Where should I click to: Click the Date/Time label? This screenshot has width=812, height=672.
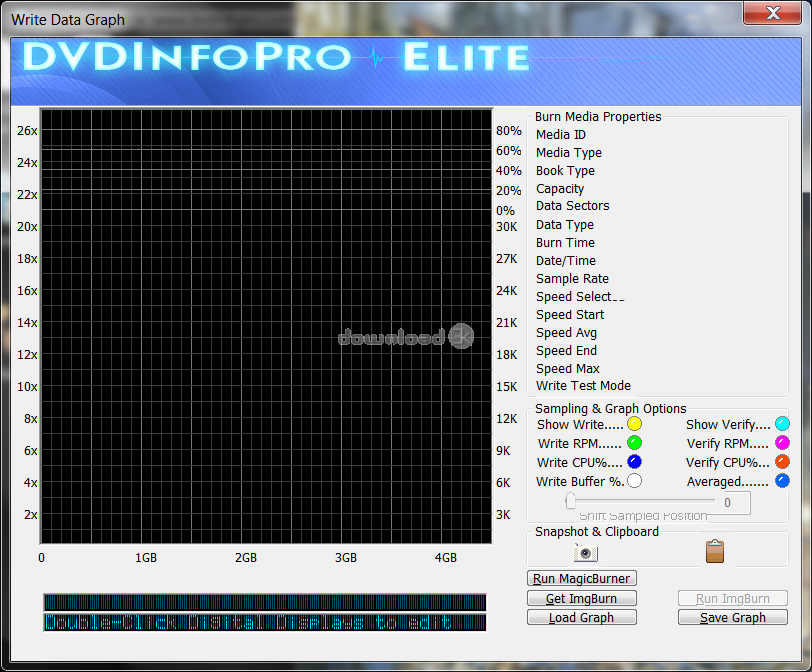click(x=566, y=261)
